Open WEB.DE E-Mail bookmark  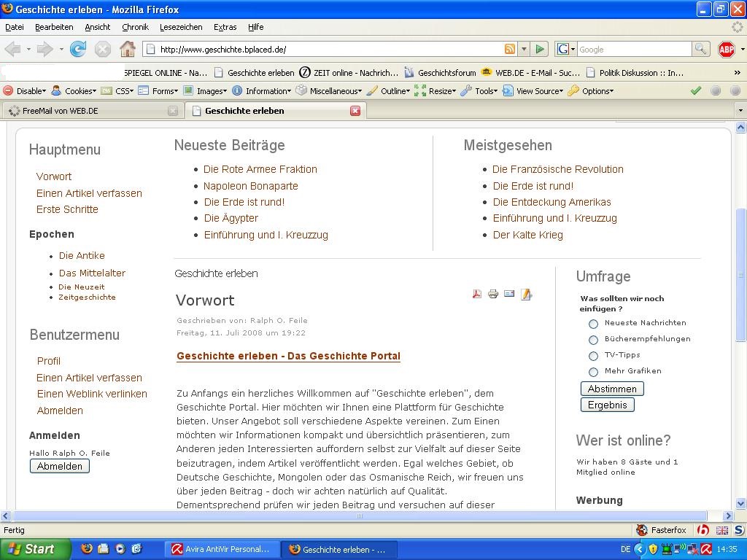pos(531,73)
